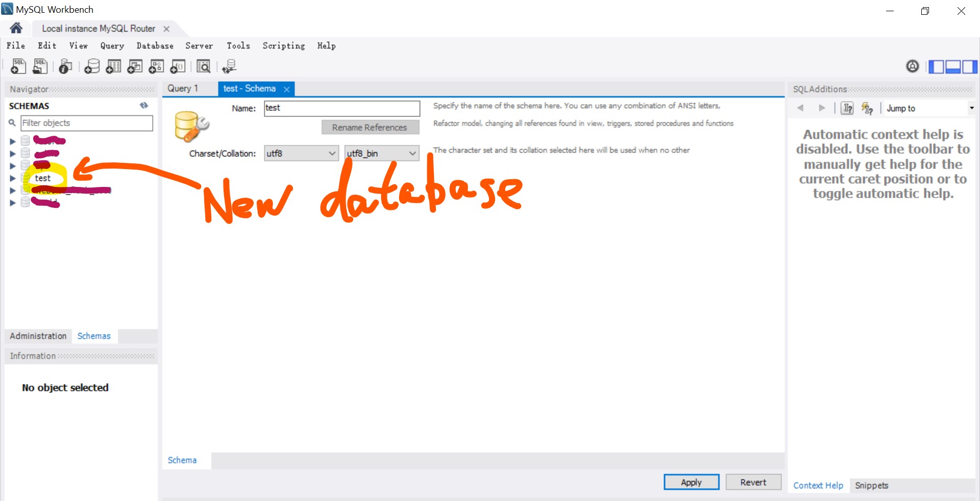Expand the test schema tree node
Image resolution: width=980 pixels, height=501 pixels.
(13, 178)
